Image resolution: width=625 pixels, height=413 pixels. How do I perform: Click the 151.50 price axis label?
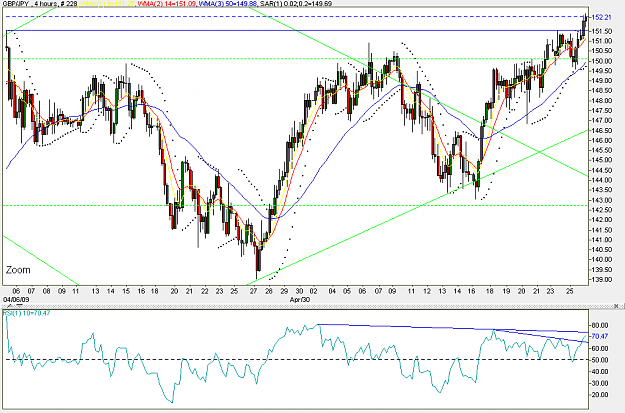602,31
